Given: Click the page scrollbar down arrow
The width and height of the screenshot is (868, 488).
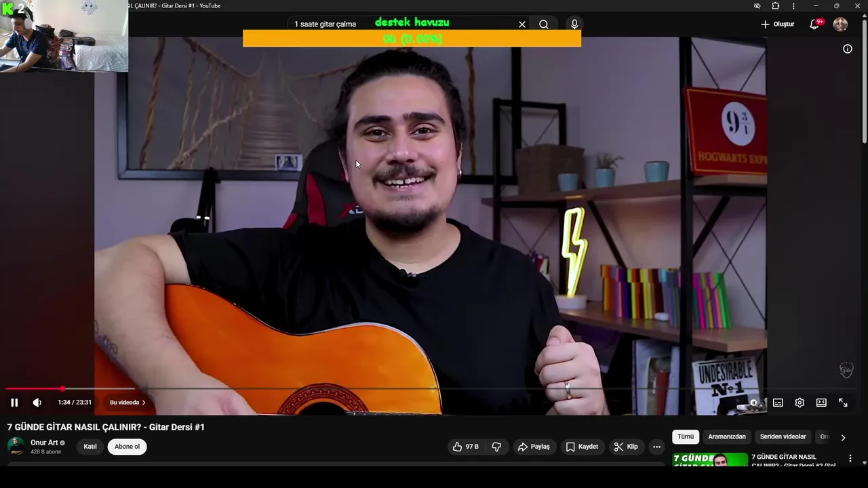Looking at the screenshot, I should pyautogui.click(x=864, y=463).
